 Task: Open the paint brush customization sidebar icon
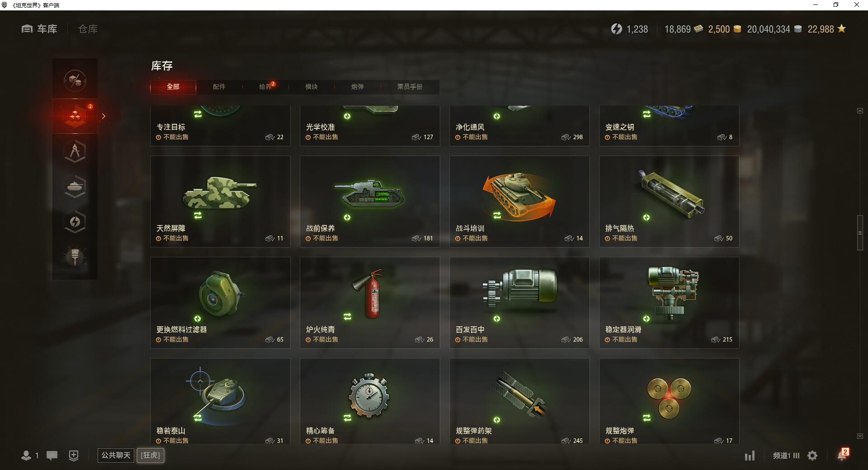pyautogui.click(x=75, y=257)
